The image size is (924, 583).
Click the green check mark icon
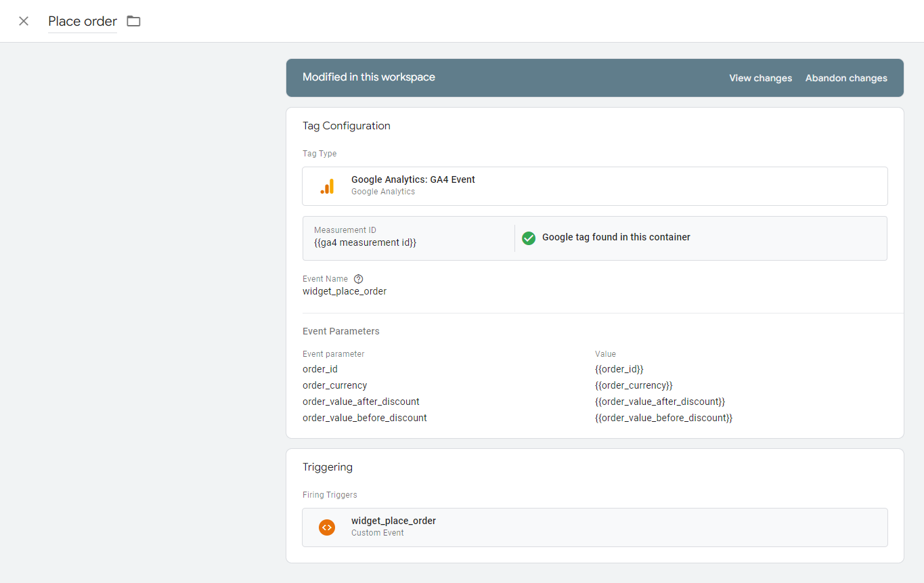click(x=529, y=238)
